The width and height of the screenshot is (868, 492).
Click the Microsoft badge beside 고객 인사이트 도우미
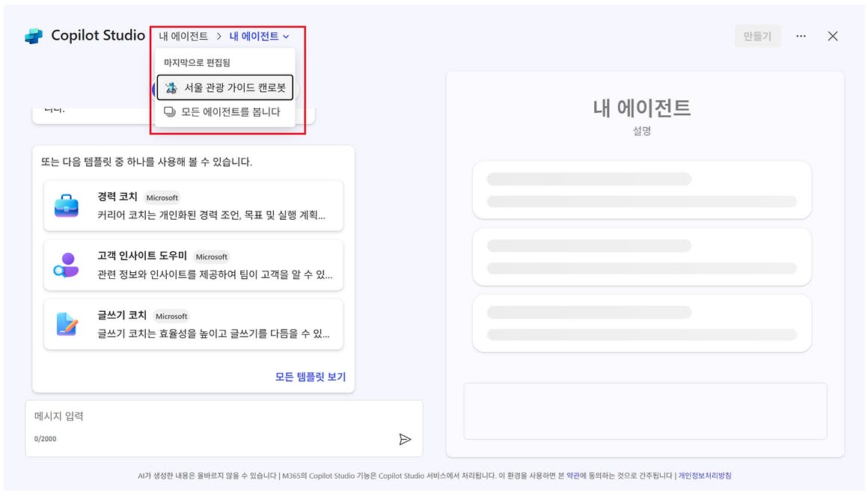click(x=212, y=256)
